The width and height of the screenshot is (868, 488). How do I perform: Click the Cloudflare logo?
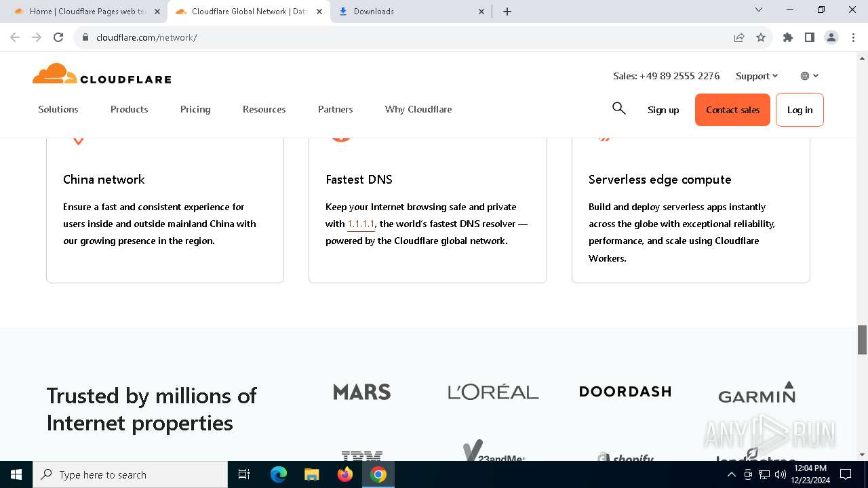click(102, 74)
